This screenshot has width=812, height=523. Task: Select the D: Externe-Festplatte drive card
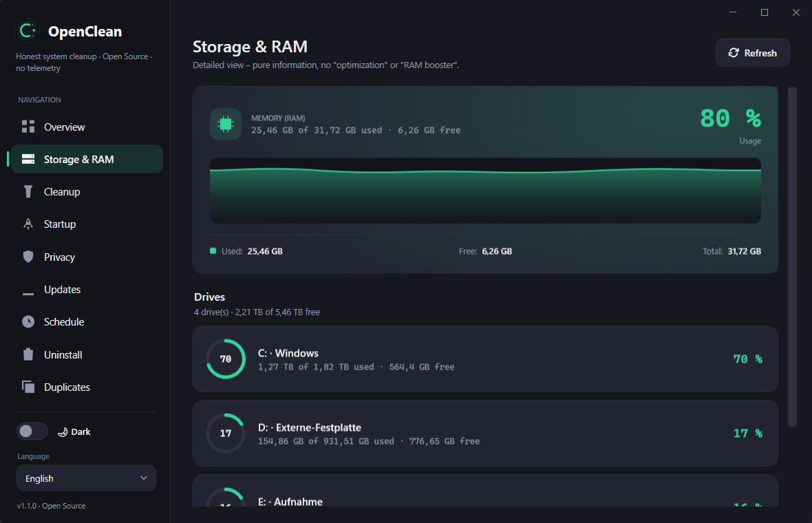pyautogui.click(x=485, y=434)
